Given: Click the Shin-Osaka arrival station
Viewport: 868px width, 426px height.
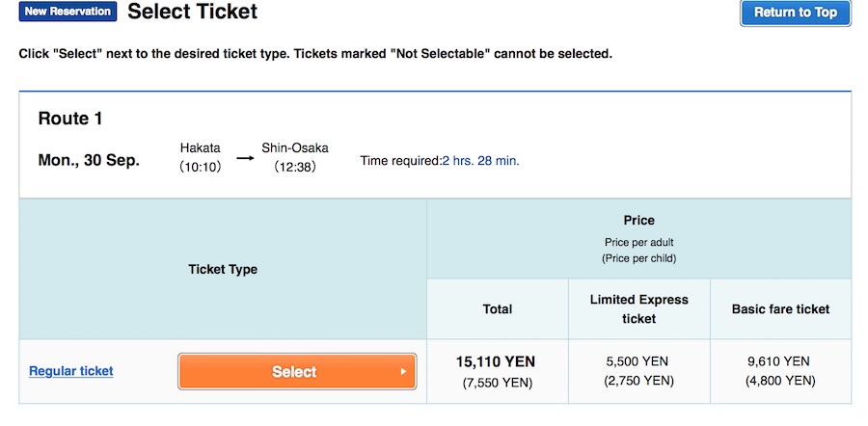Looking at the screenshot, I should 295,148.
